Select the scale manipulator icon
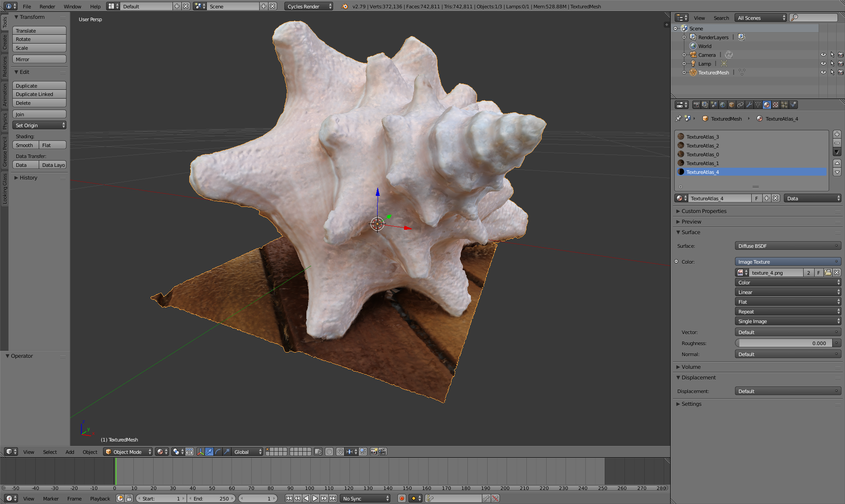This screenshot has height=504, width=845. coord(227,452)
